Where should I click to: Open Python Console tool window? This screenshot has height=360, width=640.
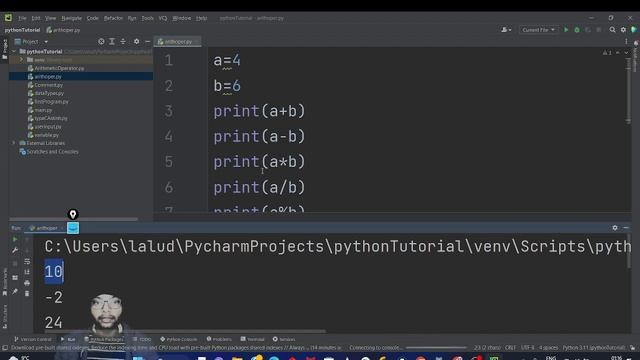click(178, 339)
